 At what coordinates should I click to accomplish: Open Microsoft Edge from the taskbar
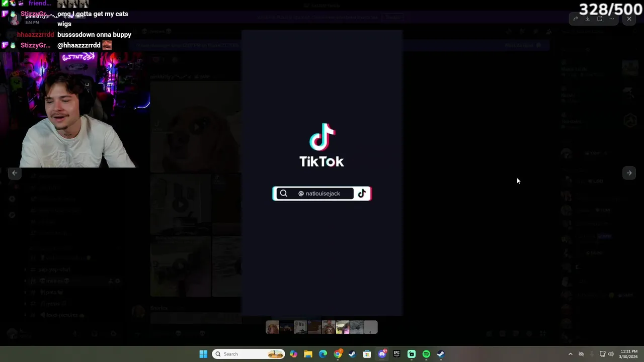(323, 354)
